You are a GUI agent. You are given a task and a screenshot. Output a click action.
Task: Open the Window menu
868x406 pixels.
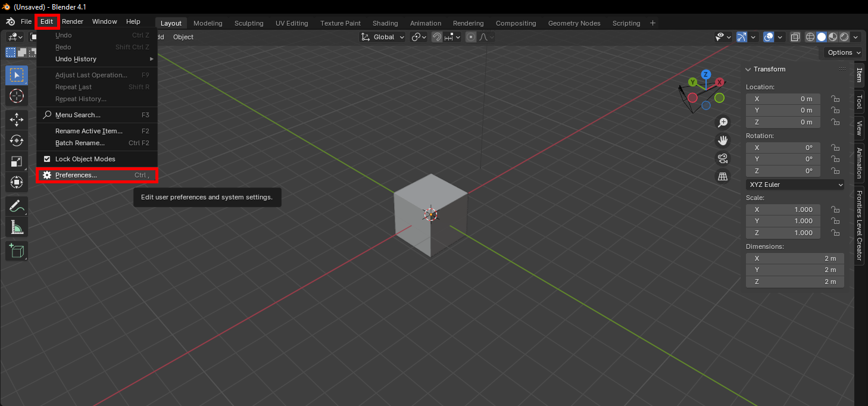[105, 21]
